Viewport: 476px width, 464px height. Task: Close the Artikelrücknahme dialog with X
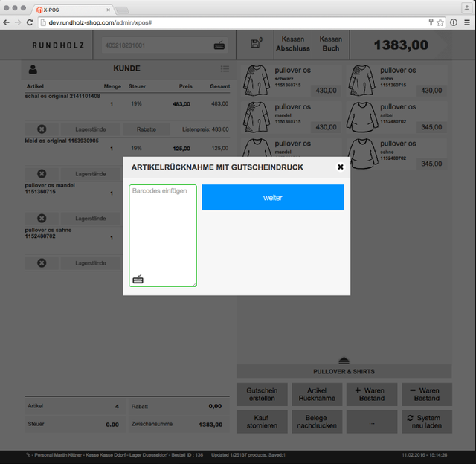point(341,167)
